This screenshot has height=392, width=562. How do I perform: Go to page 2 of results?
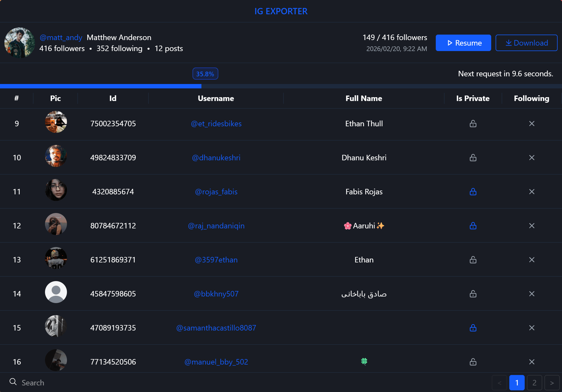tap(534, 382)
